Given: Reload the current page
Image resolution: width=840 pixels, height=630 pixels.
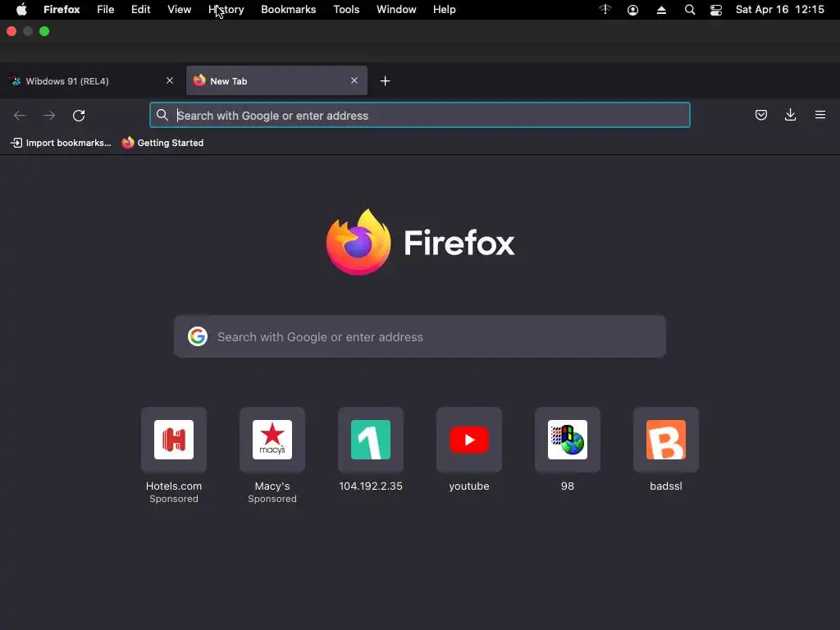Looking at the screenshot, I should (x=79, y=115).
